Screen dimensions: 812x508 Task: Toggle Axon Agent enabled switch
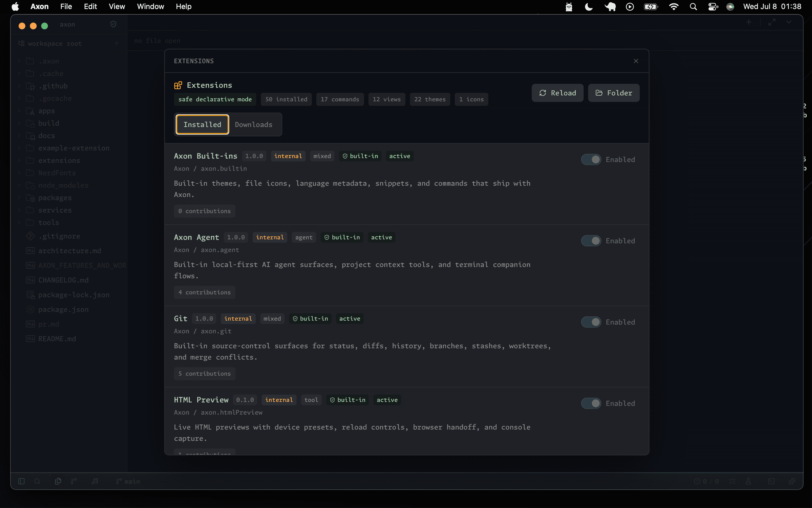click(x=591, y=241)
